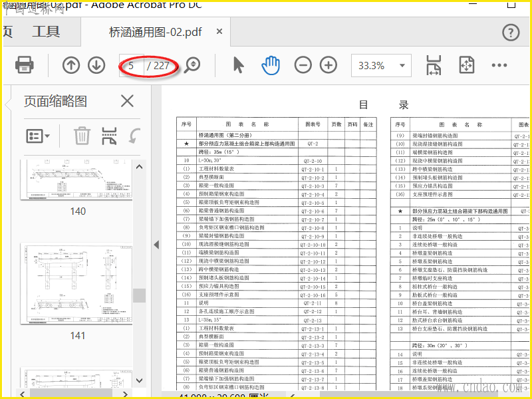Close the 页面缩略图 panel

127,101
